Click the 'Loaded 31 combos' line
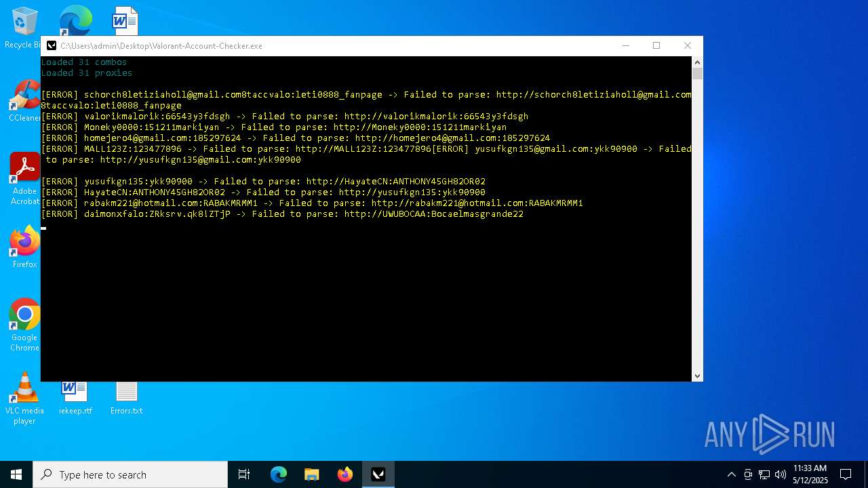Image resolution: width=868 pixels, height=488 pixels. (84, 62)
